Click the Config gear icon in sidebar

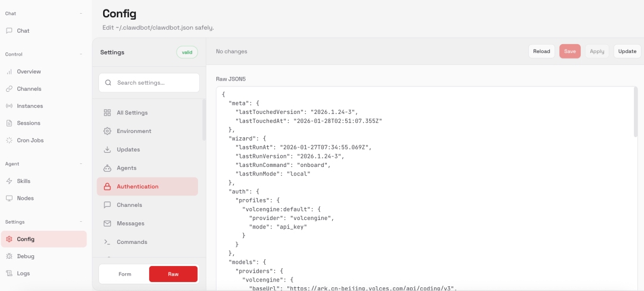(9, 239)
